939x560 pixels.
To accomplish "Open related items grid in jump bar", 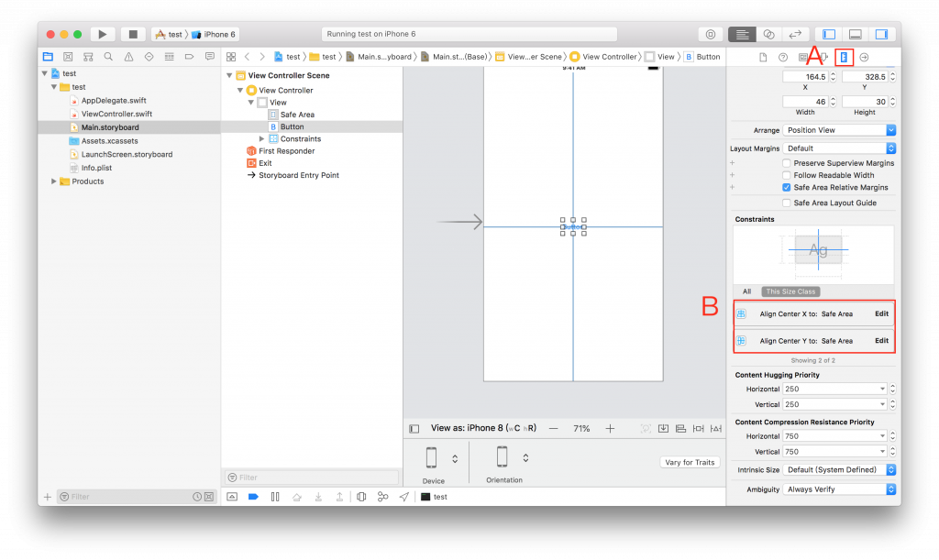I will (231, 57).
